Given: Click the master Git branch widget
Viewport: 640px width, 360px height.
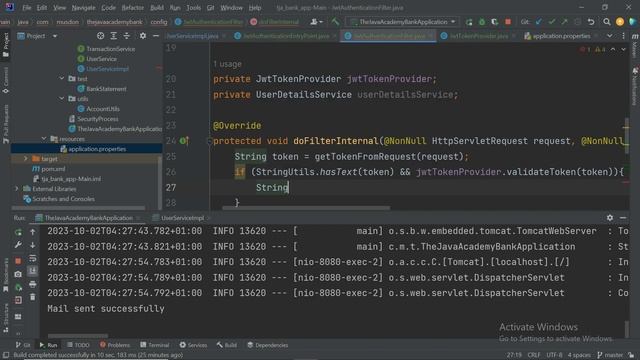Looking at the screenshot, I should pyautogui.click(x=610, y=355).
